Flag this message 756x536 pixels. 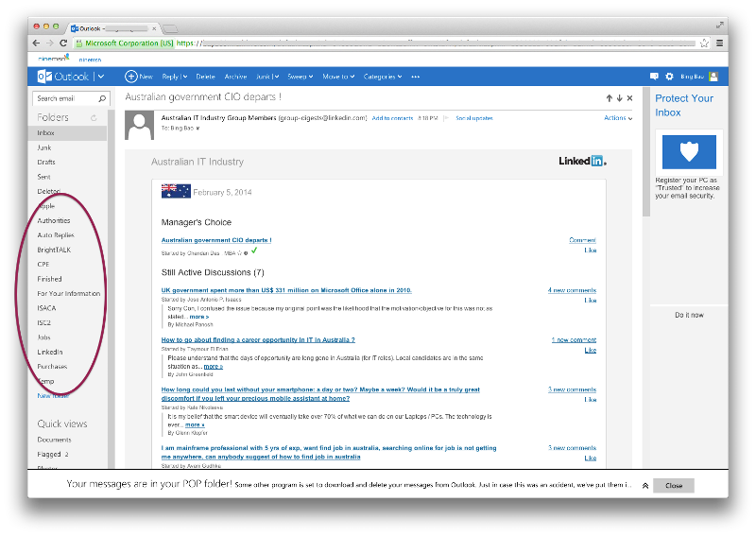click(x=446, y=118)
